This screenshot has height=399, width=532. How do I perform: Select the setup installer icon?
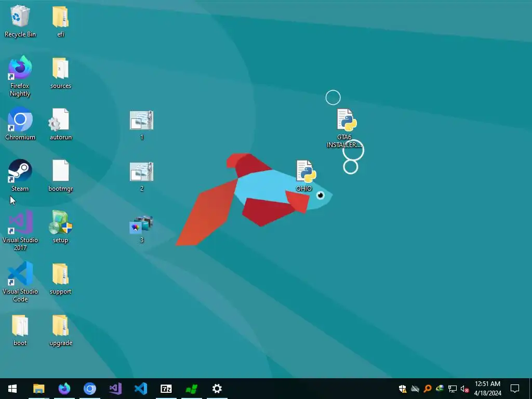click(60, 227)
